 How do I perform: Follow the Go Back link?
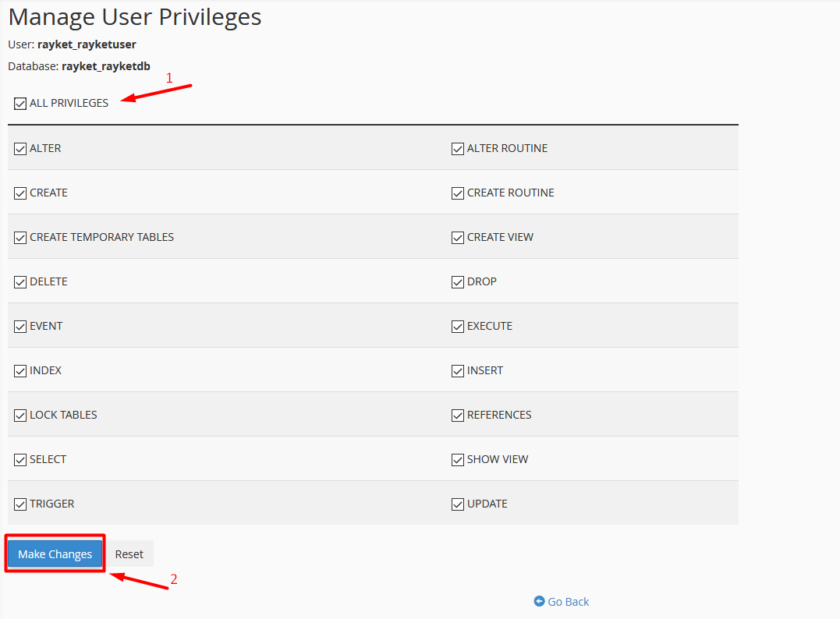(569, 601)
